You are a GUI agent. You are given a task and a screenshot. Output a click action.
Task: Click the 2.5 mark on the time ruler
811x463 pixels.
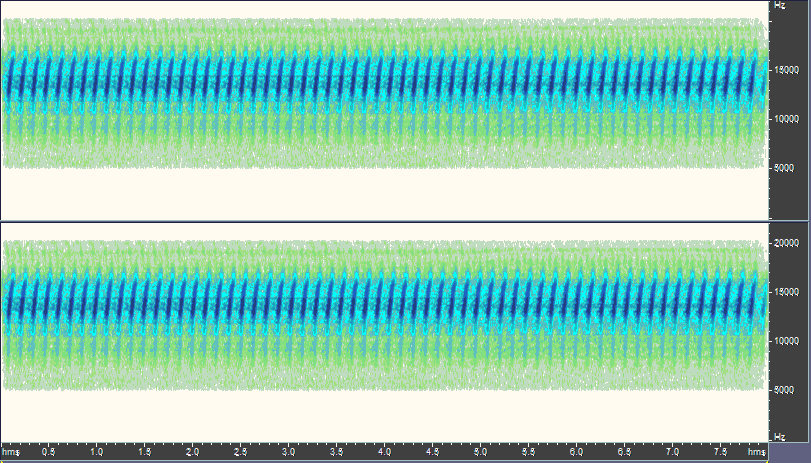pyautogui.click(x=241, y=452)
